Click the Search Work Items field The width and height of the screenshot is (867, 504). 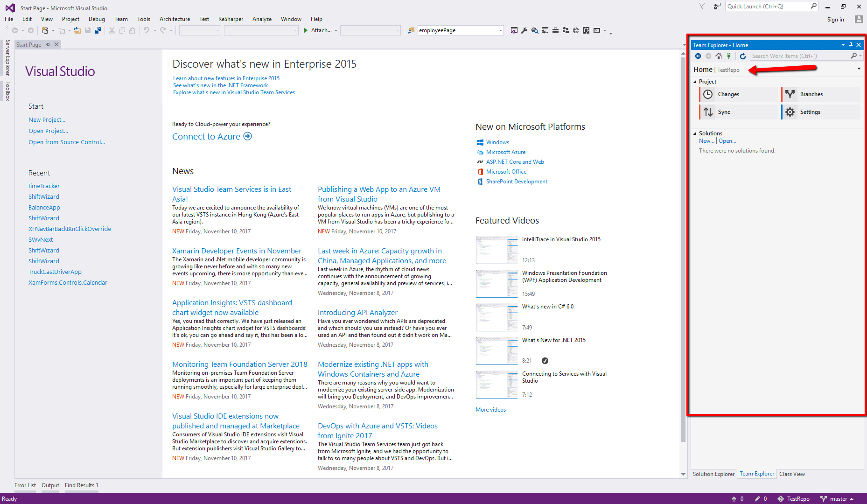click(800, 56)
